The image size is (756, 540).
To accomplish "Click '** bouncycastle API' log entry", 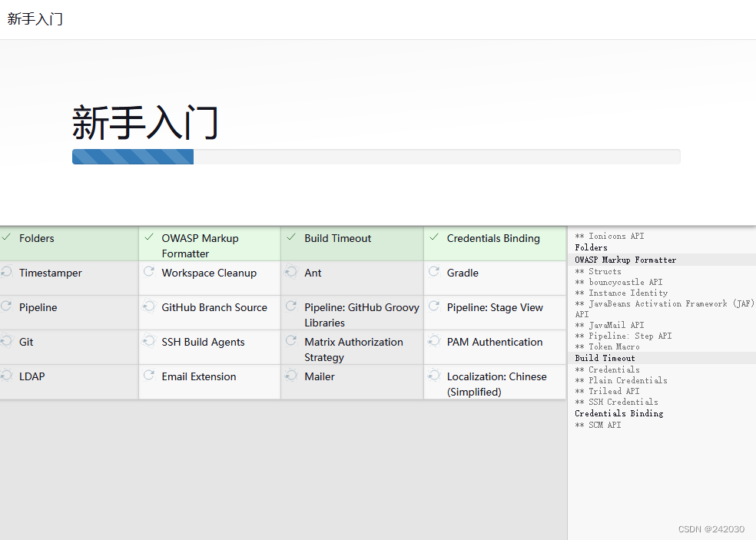I will coord(618,282).
